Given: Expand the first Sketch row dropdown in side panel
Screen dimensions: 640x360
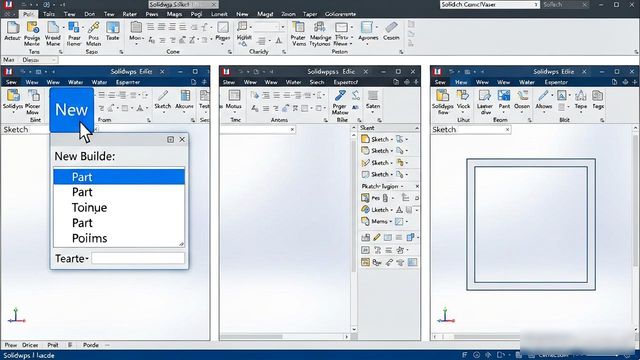Looking at the screenshot, I should coord(392,139).
